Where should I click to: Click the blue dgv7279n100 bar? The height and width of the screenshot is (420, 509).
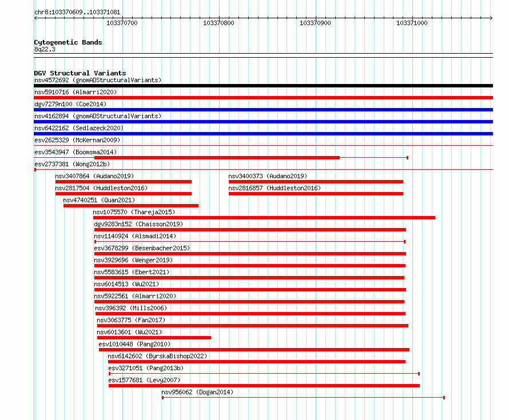tap(263, 110)
